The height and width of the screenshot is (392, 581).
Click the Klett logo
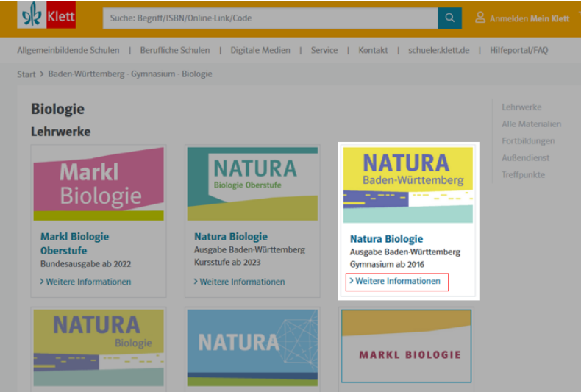[x=46, y=16]
